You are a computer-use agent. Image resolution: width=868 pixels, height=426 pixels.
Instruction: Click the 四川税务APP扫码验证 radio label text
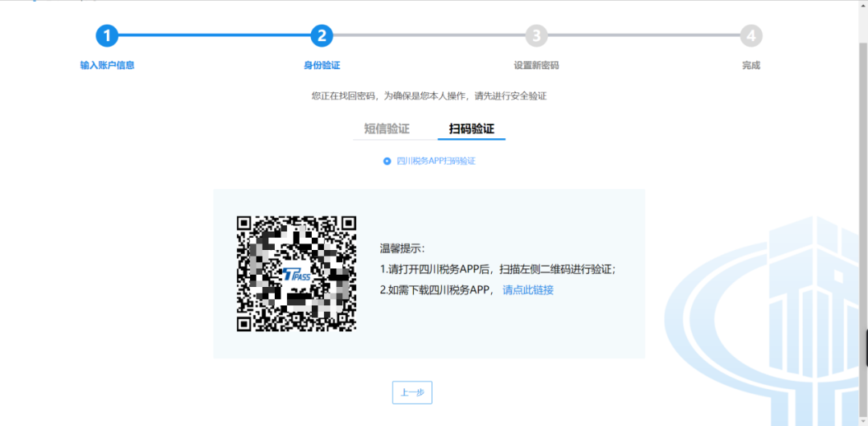click(x=436, y=161)
